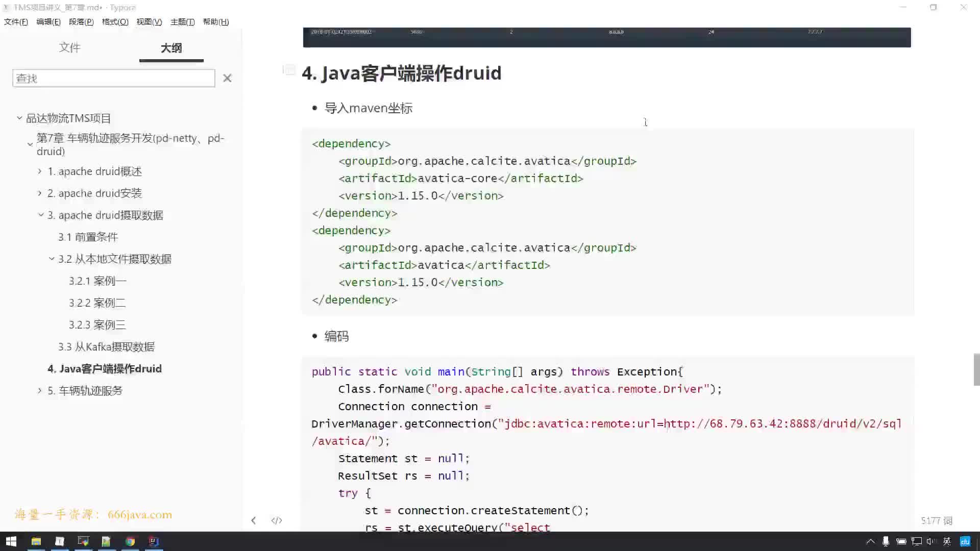Switch the 英 input method indicator
The height and width of the screenshot is (551, 980).
point(947,541)
